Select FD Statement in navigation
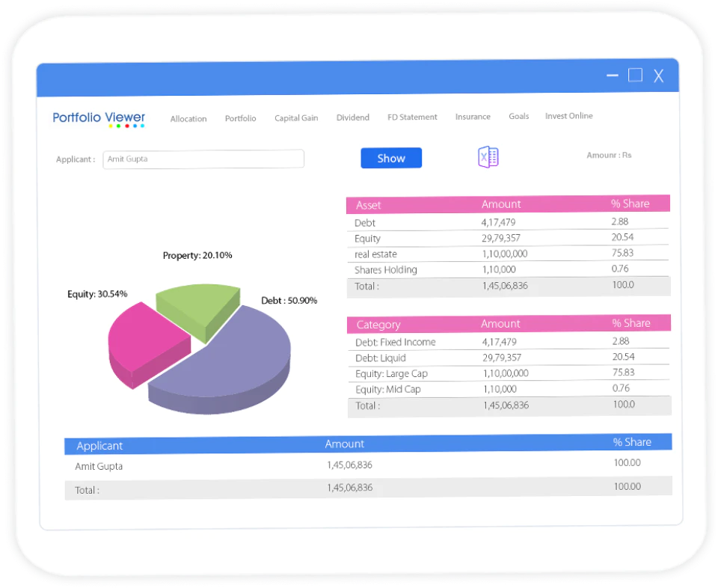This screenshot has width=718, height=588. (x=412, y=117)
